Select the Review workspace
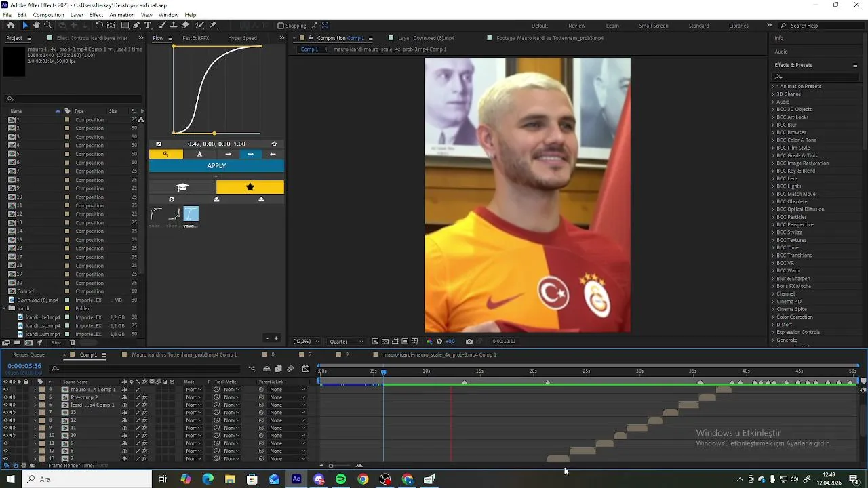Screen dimensions: 868x488 [x=577, y=26]
